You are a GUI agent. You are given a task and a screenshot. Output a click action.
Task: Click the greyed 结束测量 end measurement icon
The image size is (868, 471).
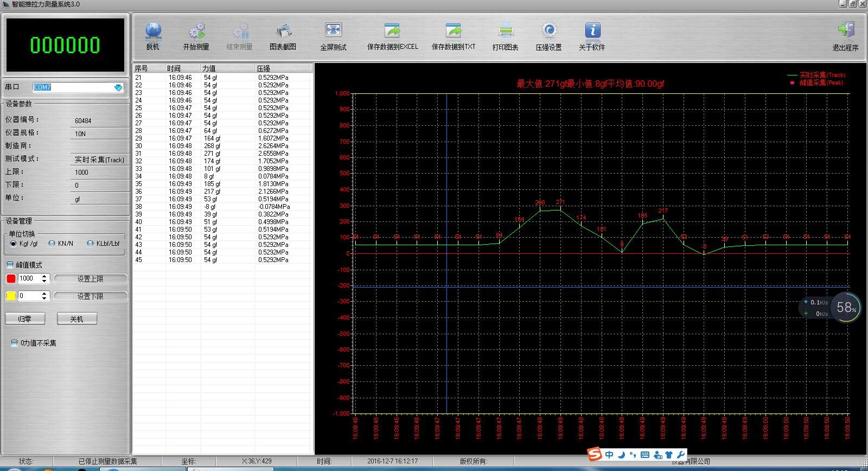pyautogui.click(x=239, y=36)
